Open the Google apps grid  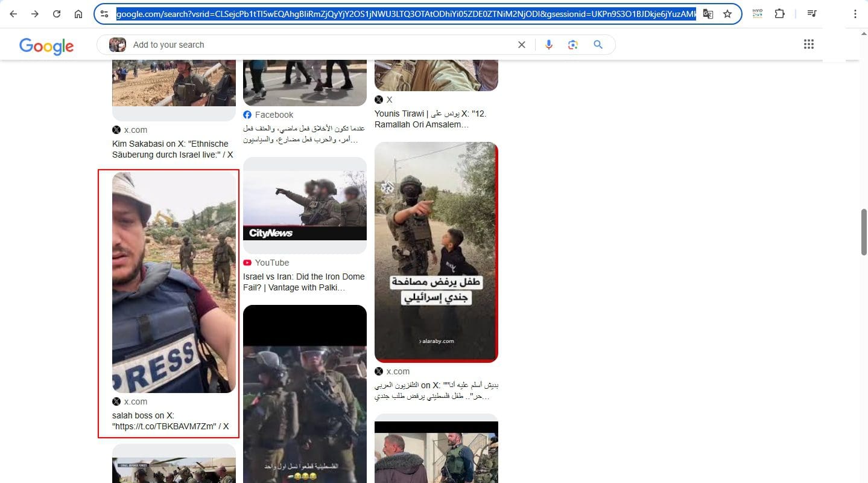[809, 44]
